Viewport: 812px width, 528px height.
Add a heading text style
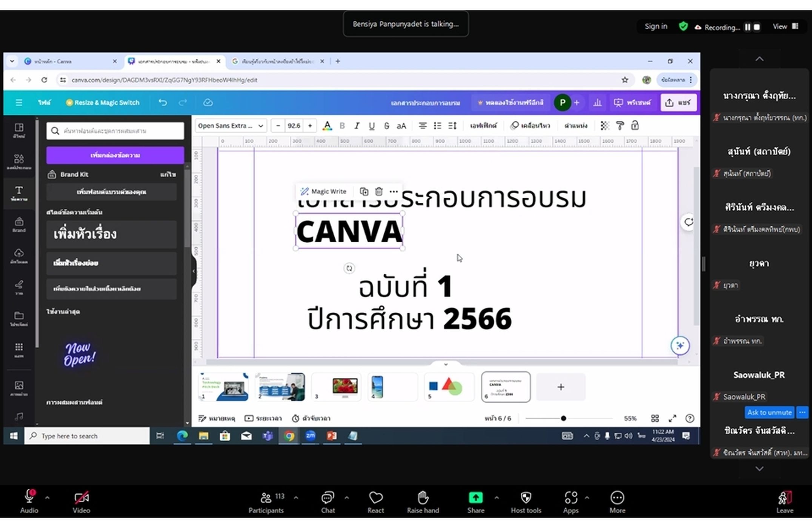tap(111, 234)
